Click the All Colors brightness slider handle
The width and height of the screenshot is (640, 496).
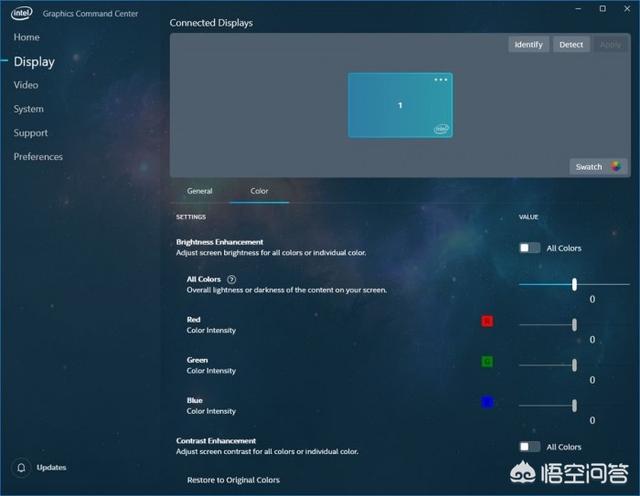click(574, 285)
